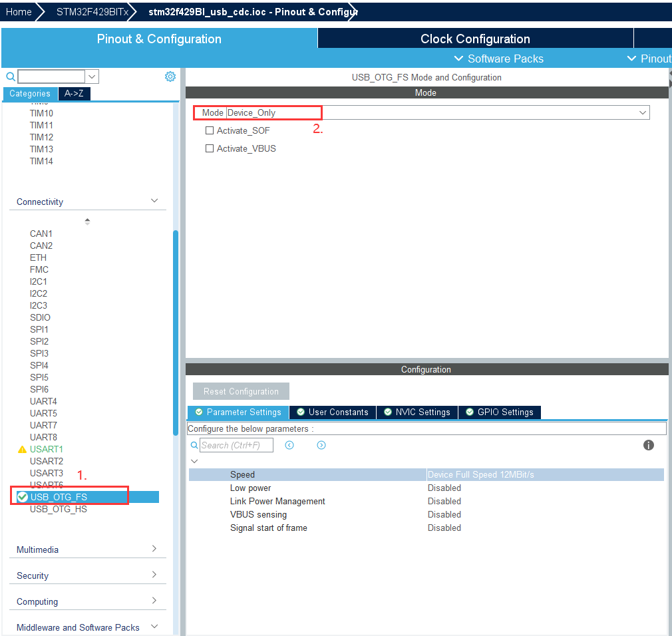Image resolution: width=672 pixels, height=636 pixels.
Task: Click the Low power Disabled value
Action: pos(444,488)
